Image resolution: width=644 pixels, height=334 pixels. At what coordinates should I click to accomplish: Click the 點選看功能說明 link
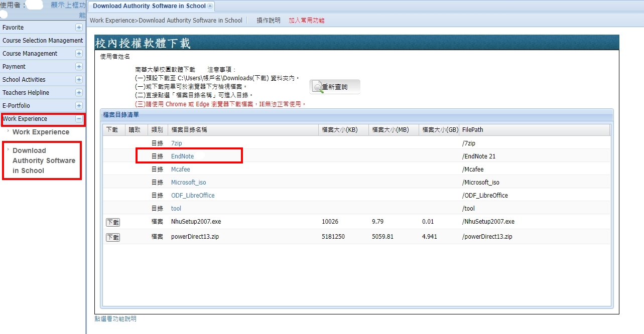click(115, 319)
